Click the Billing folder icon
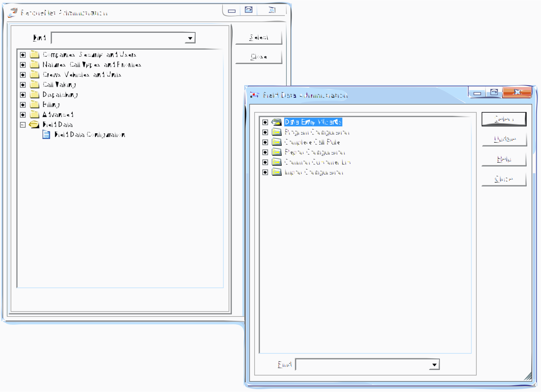Image resolution: width=541 pixels, height=392 pixels. click(x=34, y=105)
